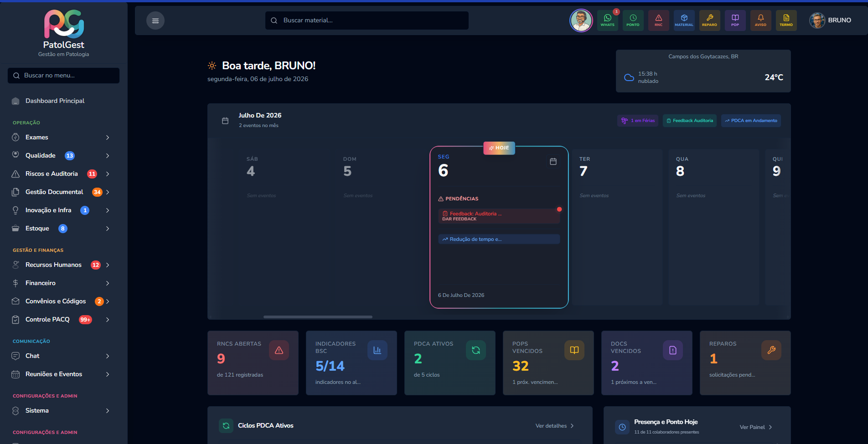This screenshot has width=868, height=444.
Task: Open Redução de tempo PDCA event
Action: coord(499,239)
